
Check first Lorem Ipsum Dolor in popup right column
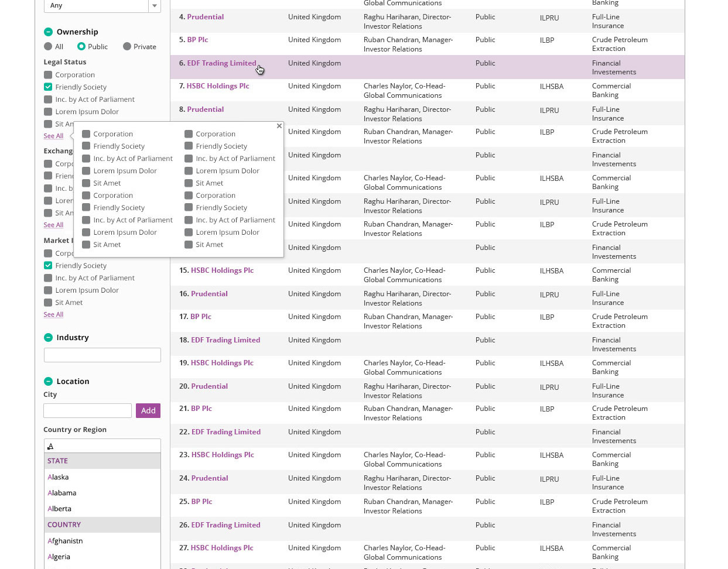tap(189, 170)
